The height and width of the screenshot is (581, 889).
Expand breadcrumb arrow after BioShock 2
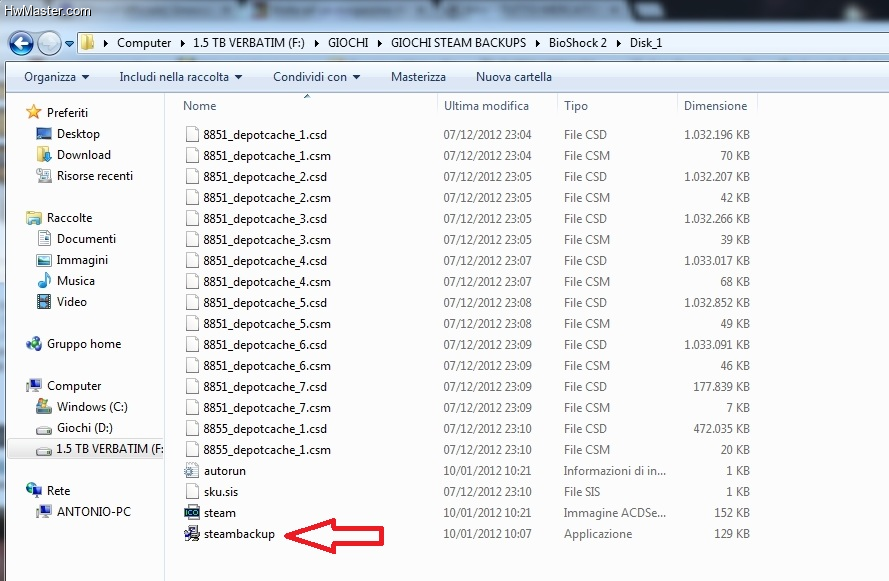coord(618,43)
